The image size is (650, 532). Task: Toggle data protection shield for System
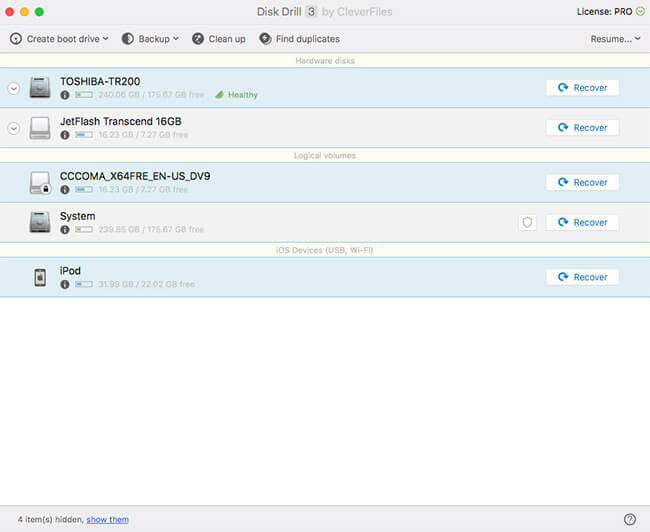pyautogui.click(x=527, y=222)
